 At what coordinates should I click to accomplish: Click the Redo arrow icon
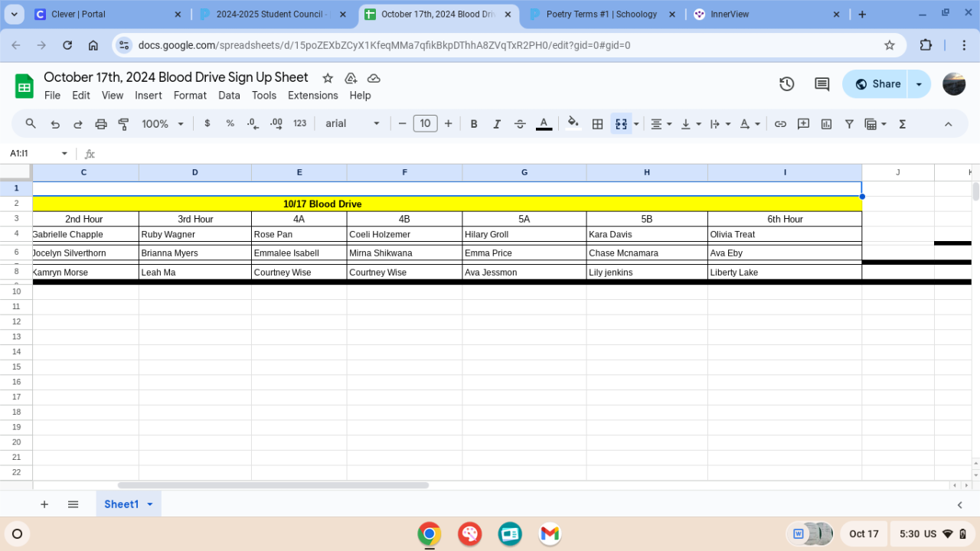[78, 124]
